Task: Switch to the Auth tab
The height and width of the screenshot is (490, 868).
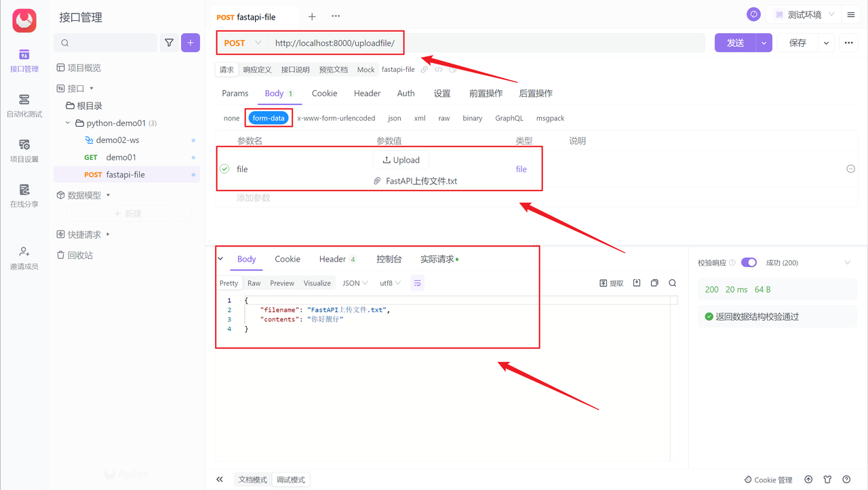Action: (406, 94)
